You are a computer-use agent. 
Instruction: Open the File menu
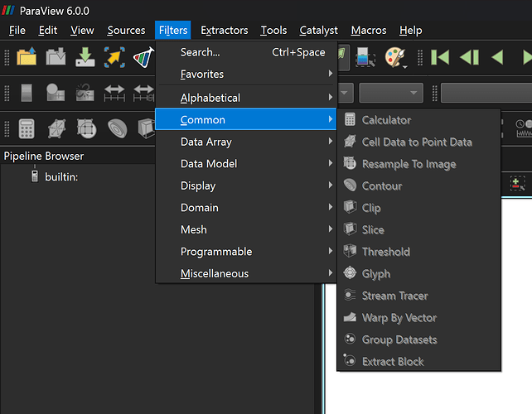coord(17,30)
